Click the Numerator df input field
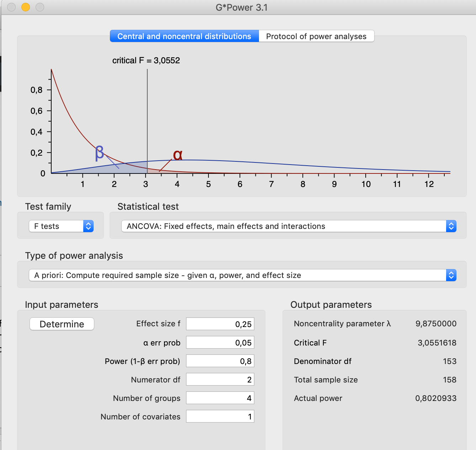This screenshot has height=450, width=476. [220, 379]
